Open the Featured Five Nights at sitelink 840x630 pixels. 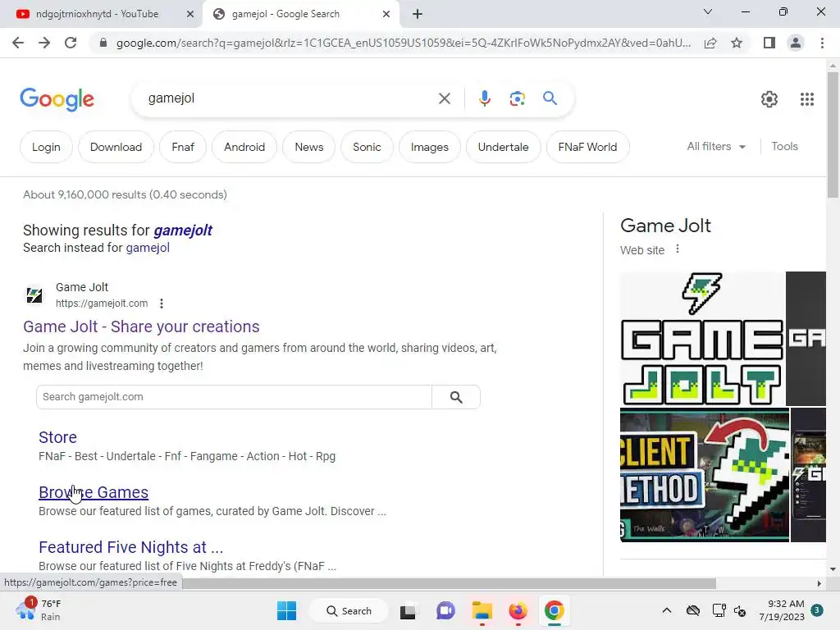(130, 547)
